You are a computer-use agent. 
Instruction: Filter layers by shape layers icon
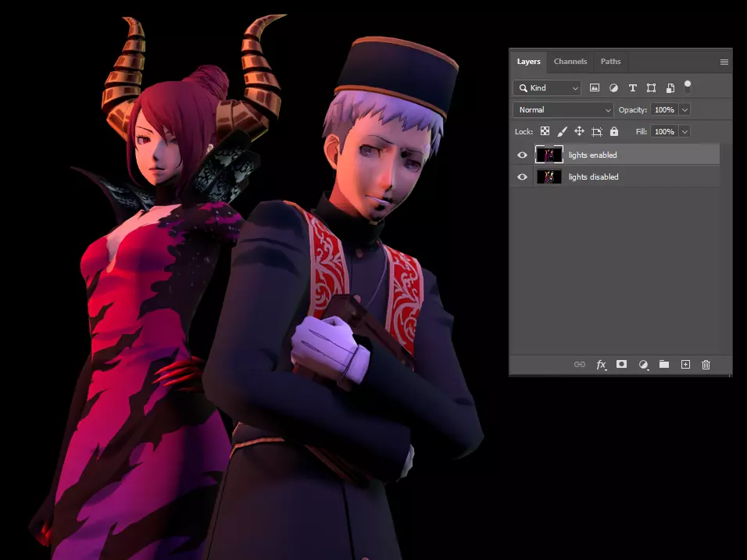651,87
